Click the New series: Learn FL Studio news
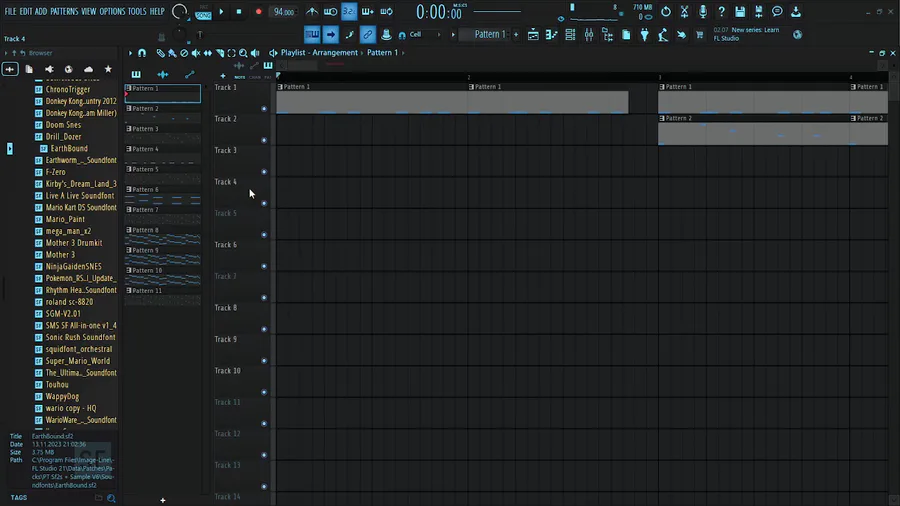 point(746,34)
